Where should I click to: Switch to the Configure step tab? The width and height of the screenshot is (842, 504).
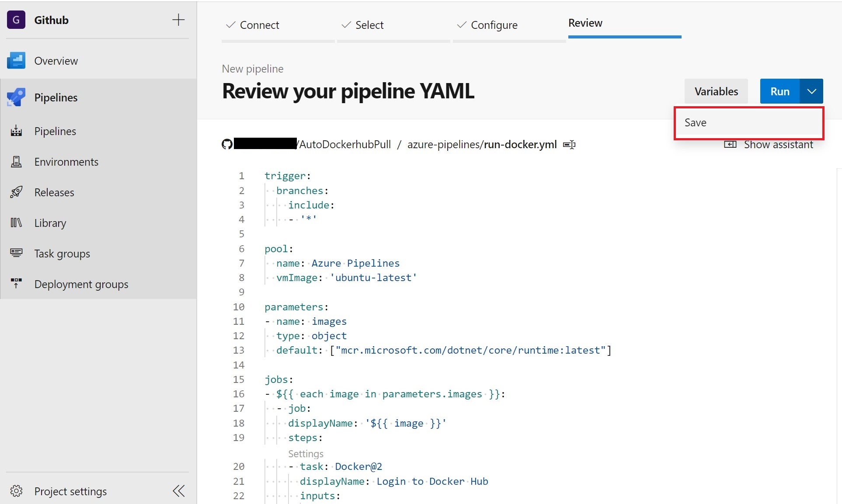click(x=494, y=25)
